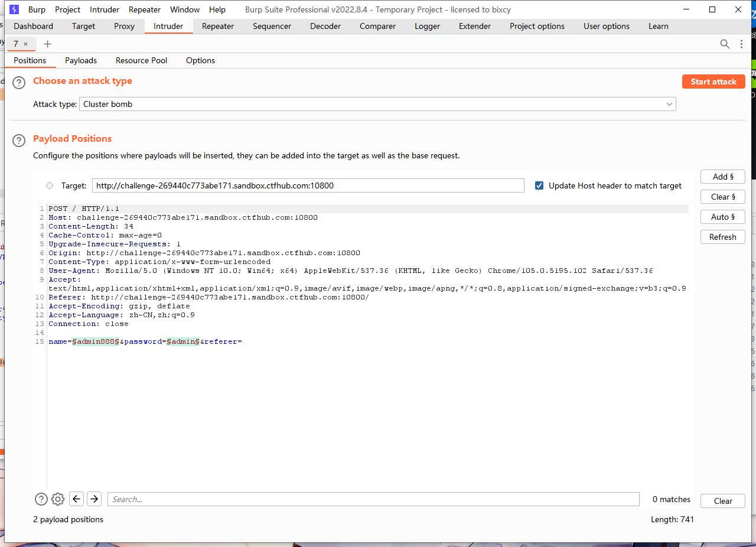This screenshot has height=547, width=756.
Task: Select the Options sub-tab
Action: coord(200,60)
